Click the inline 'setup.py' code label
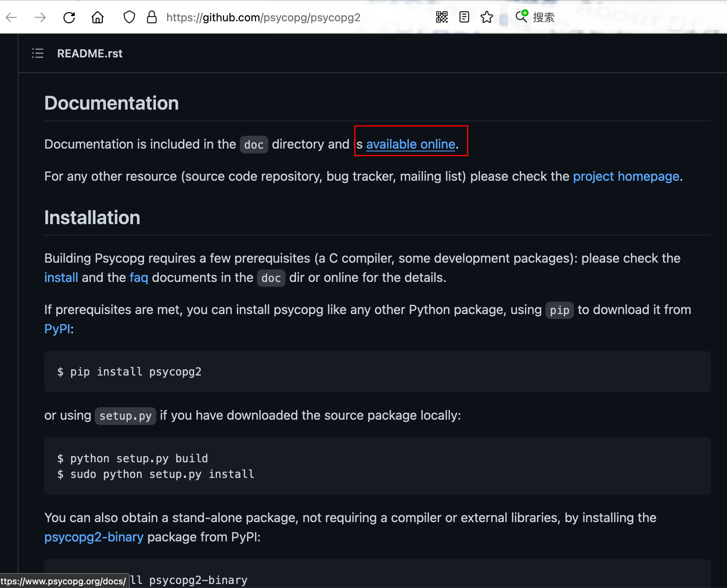Screen dimensions: 727x588 (125, 416)
